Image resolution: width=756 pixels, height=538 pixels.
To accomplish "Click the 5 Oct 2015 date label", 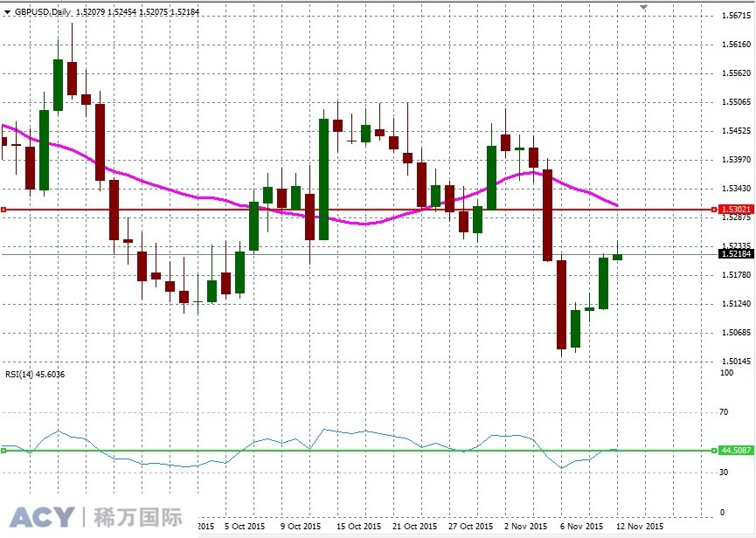I will (245, 527).
